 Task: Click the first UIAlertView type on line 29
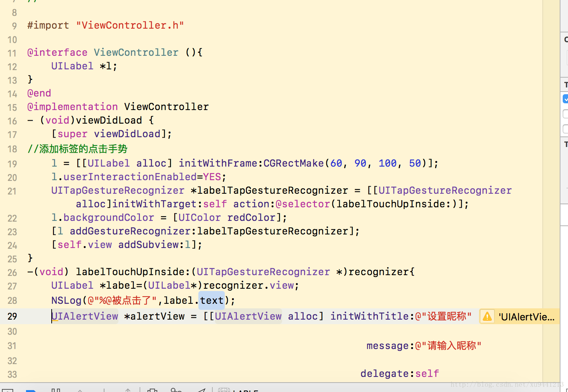(x=85, y=316)
